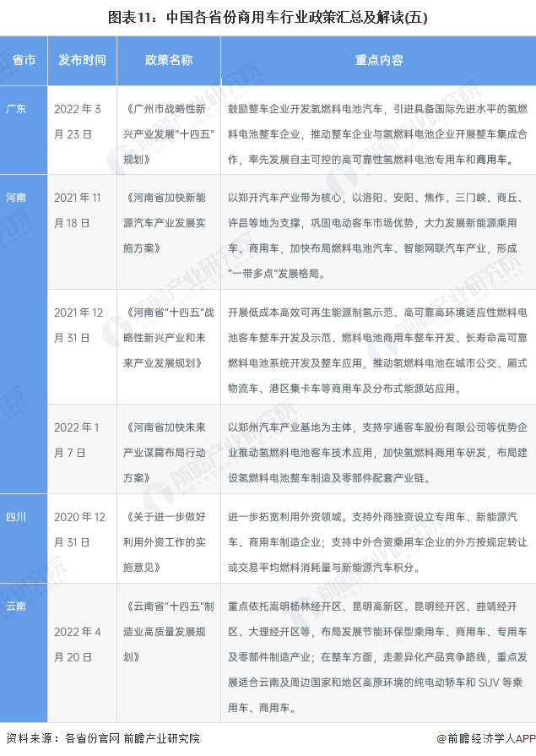Click the chart title 图表11
Viewport: 536px width, 756px height.
(268, 18)
